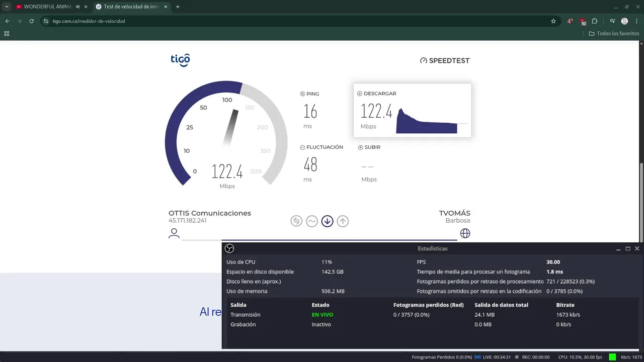
Task: Click the Tigo logo
Action: point(180,60)
